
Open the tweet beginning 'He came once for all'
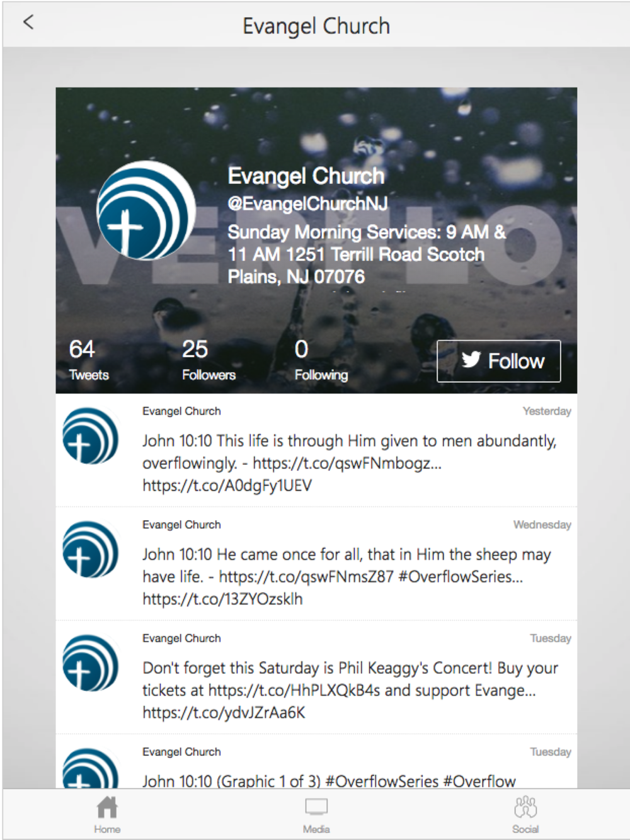[x=346, y=576]
